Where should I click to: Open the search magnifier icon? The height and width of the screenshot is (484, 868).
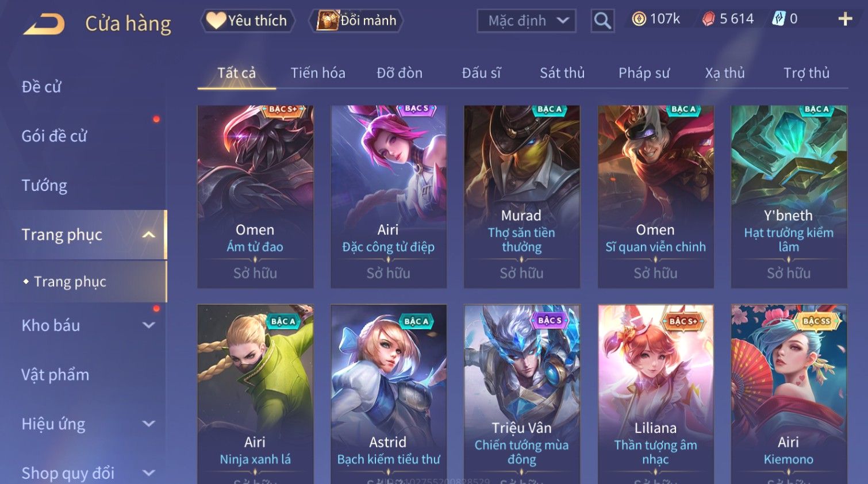[602, 21]
